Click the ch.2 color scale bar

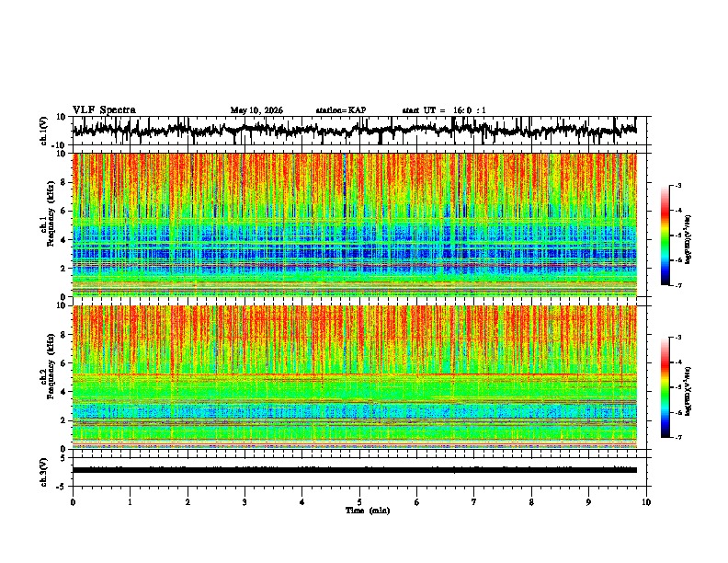coord(665,387)
